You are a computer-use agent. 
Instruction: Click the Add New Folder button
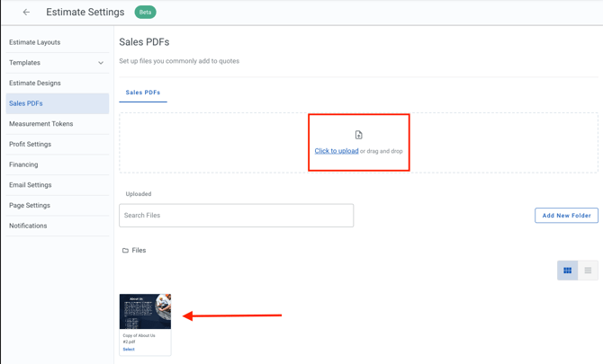[566, 216]
